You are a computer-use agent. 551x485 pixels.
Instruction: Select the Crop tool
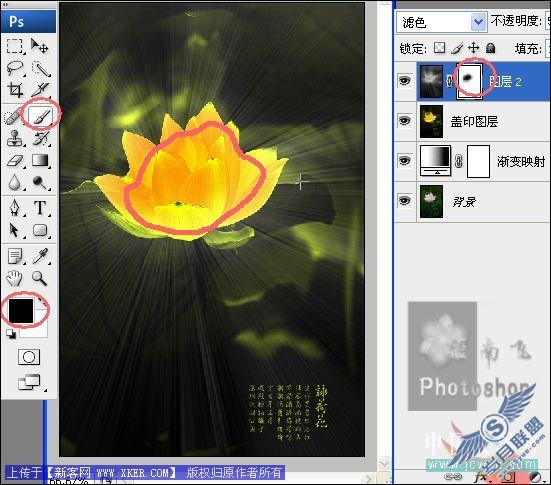[15, 90]
